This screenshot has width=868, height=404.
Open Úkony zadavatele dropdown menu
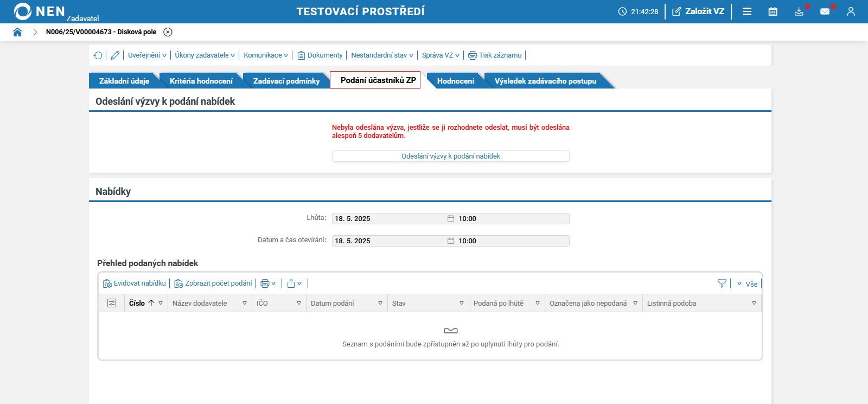point(205,55)
